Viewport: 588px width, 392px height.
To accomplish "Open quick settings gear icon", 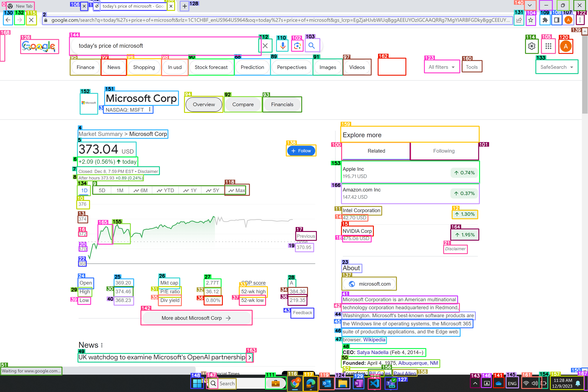I will (532, 46).
